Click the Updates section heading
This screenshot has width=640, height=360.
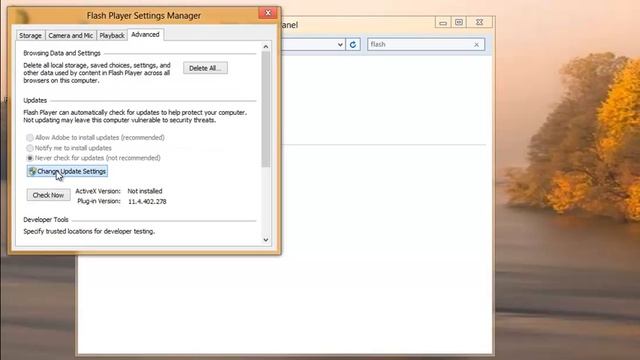point(35,100)
